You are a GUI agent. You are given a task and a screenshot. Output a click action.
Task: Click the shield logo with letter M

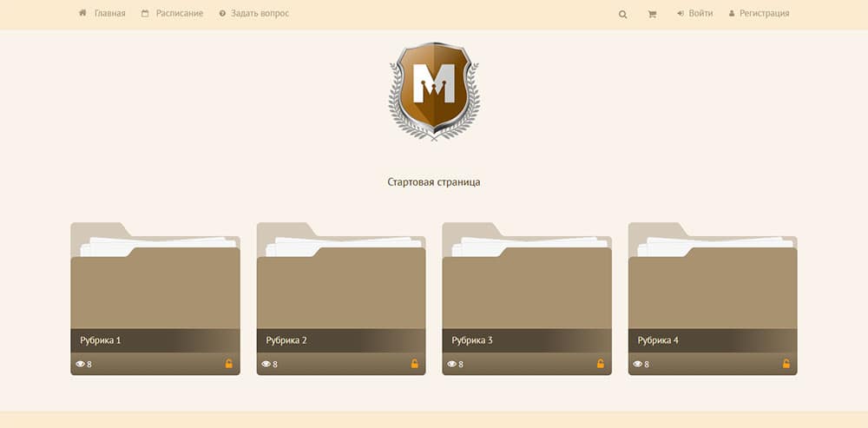433,91
